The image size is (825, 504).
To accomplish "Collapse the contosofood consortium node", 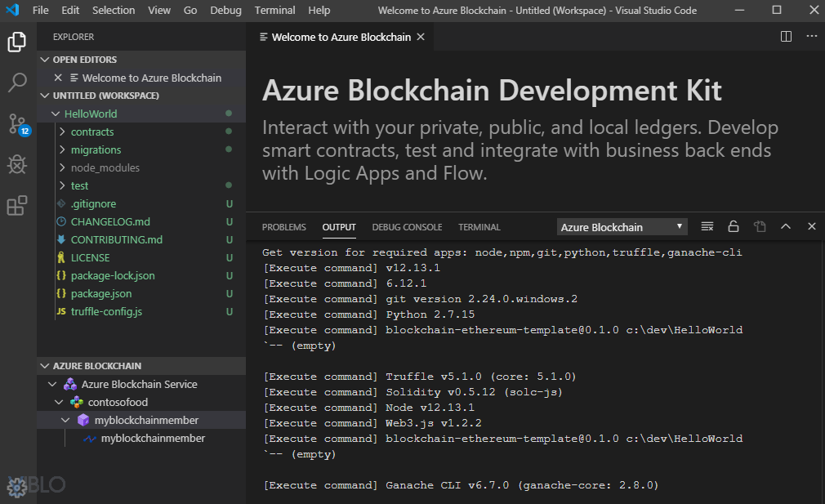I will point(59,402).
